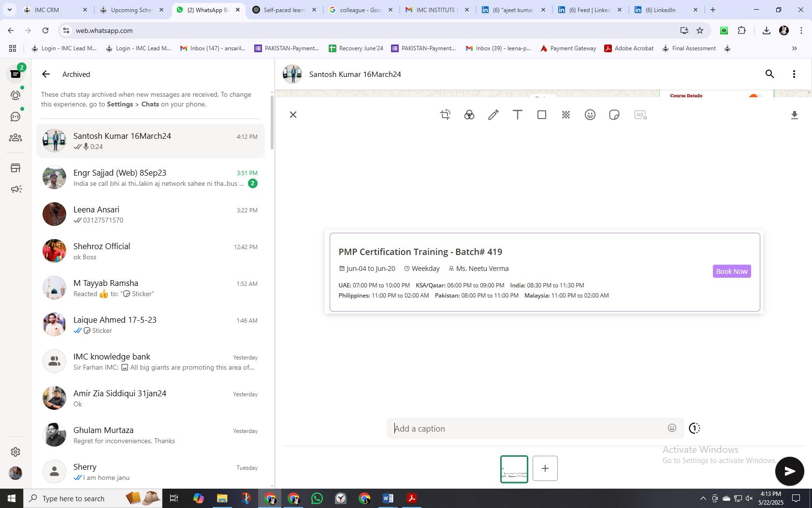
Task: Select the text tool
Action: coord(517,115)
